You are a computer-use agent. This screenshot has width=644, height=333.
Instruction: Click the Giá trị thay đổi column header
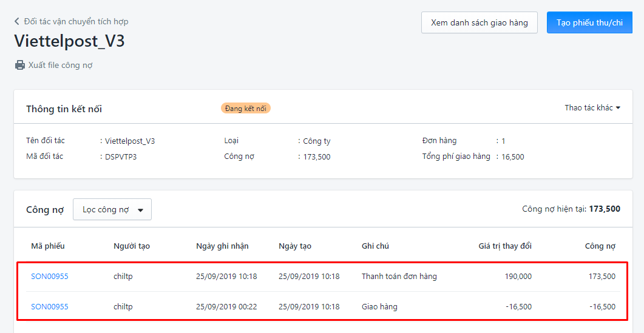(505, 246)
